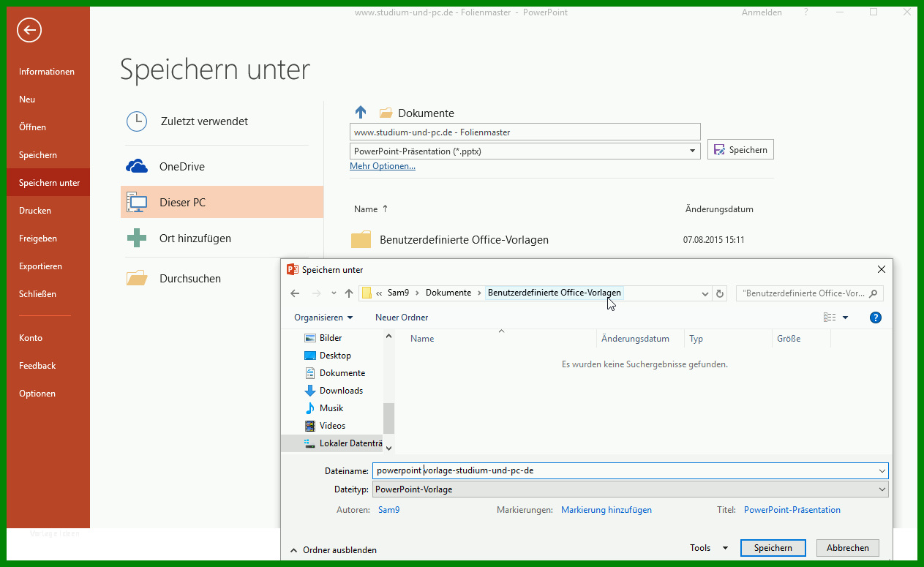Viewport: 924px width, 567px height.
Task: Click the blue help question mark icon
Action: [876, 318]
